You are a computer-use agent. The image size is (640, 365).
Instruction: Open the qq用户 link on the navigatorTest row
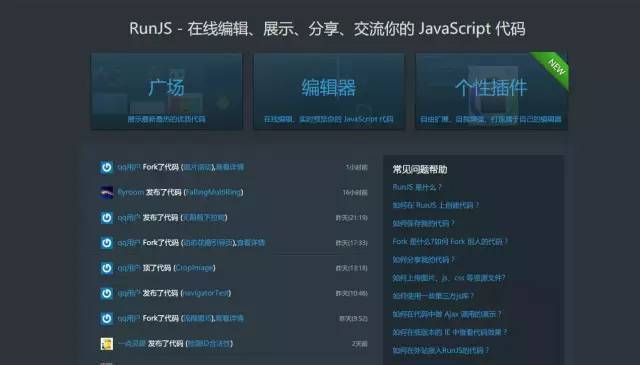129,293
